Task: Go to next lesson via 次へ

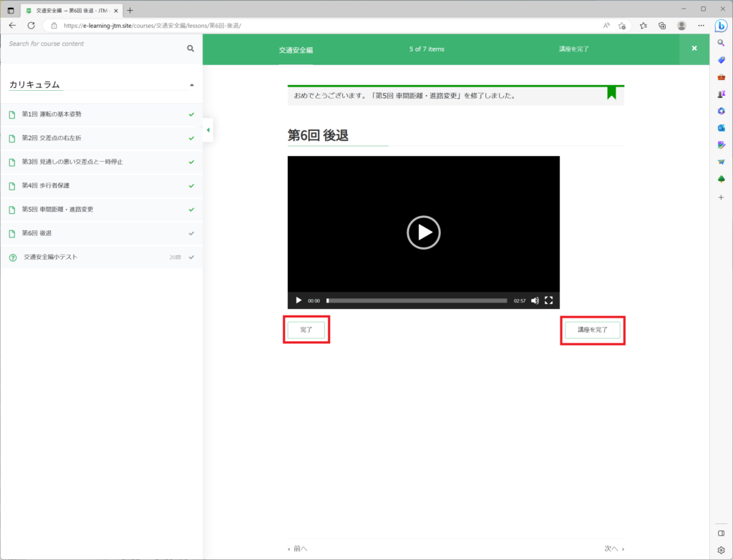Action: (613, 549)
